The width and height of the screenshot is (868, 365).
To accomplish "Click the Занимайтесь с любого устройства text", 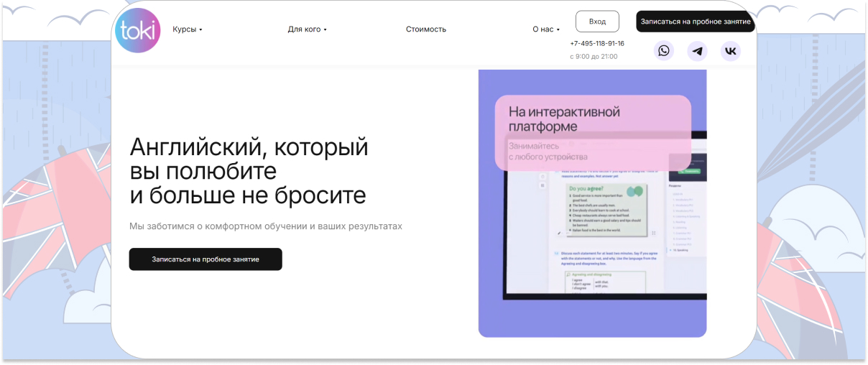I will tap(548, 152).
